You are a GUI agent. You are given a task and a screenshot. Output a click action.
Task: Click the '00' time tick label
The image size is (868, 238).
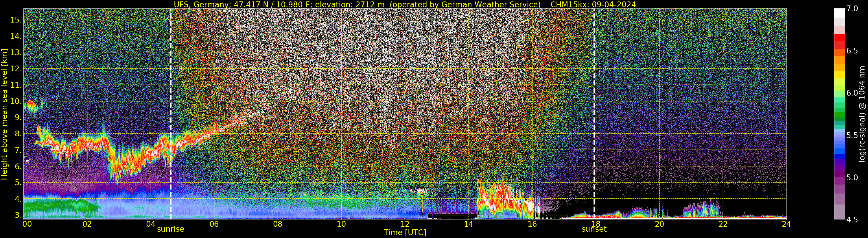click(x=27, y=224)
